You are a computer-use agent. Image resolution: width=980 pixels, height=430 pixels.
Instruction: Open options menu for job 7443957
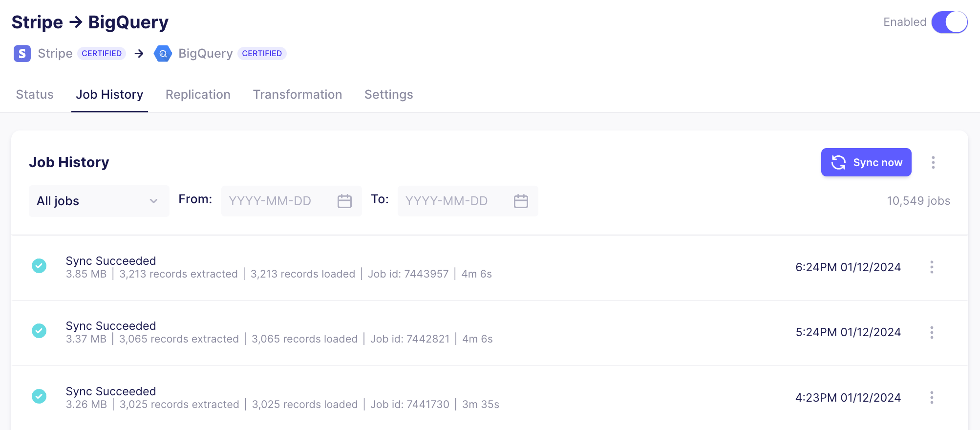coord(932,267)
